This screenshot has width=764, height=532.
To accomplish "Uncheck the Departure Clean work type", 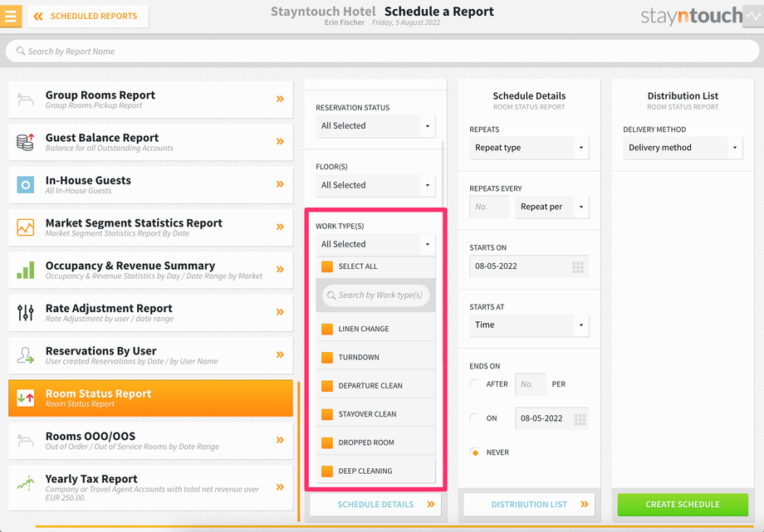I will tap(327, 386).
